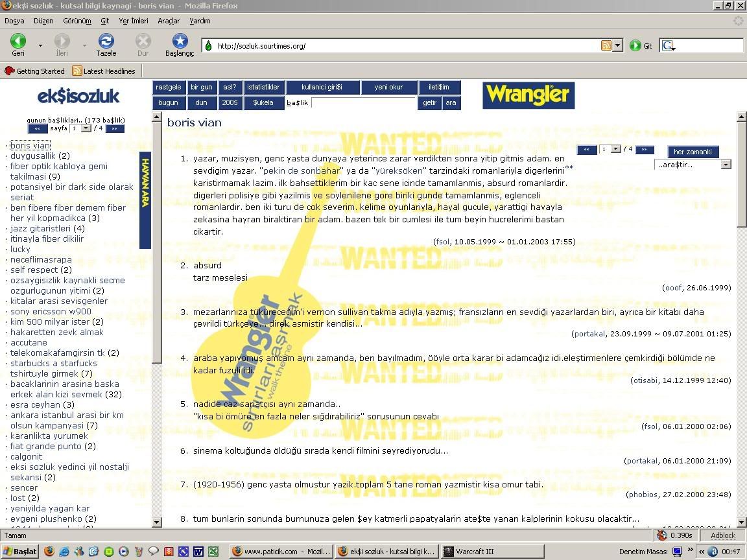Screen dimensions: 747x560
Task: Open Denetim Masası monitor icon in taskbar
Action: 677,552
